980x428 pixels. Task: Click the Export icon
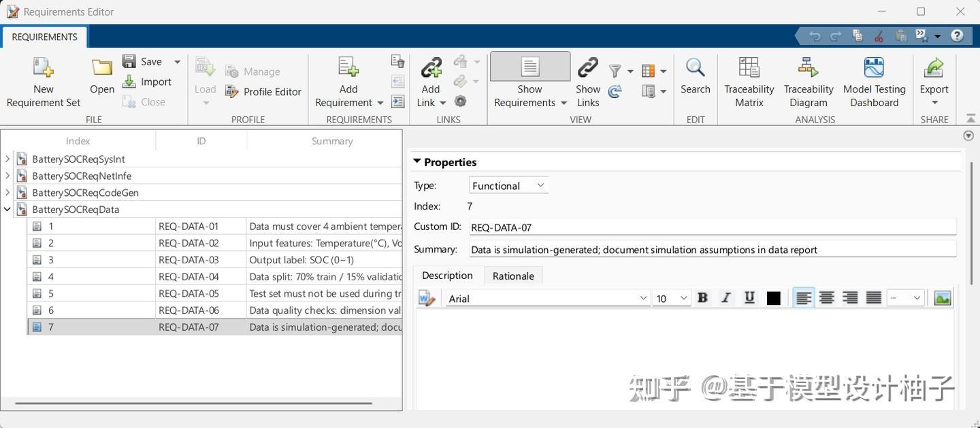[x=934, y=67]
